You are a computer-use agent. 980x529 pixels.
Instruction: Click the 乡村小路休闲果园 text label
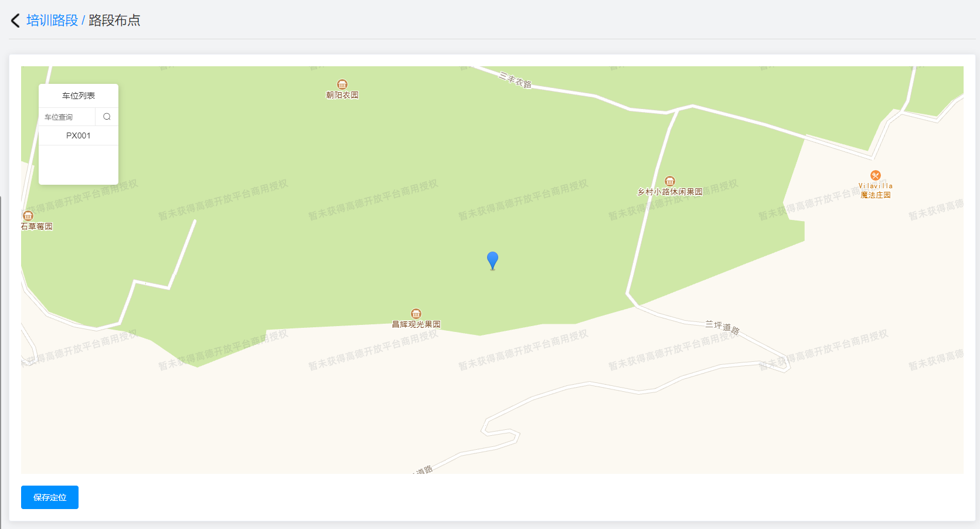670,192
